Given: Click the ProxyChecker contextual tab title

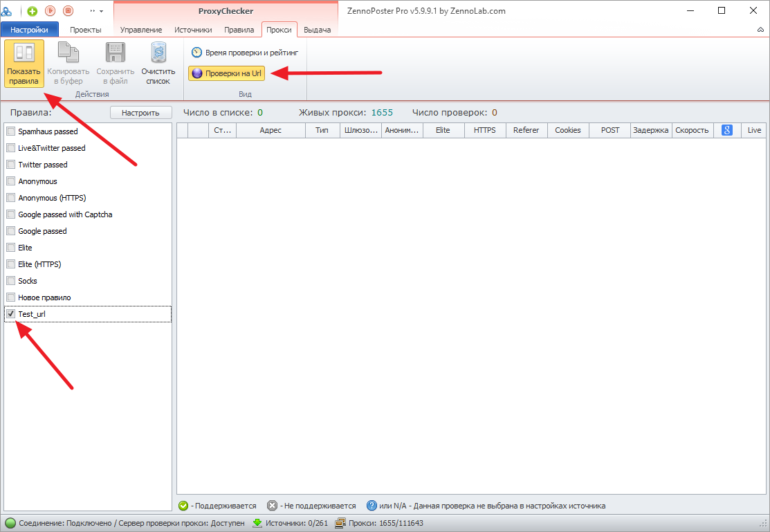Looking at the screenshot, I should click(226, 11).
